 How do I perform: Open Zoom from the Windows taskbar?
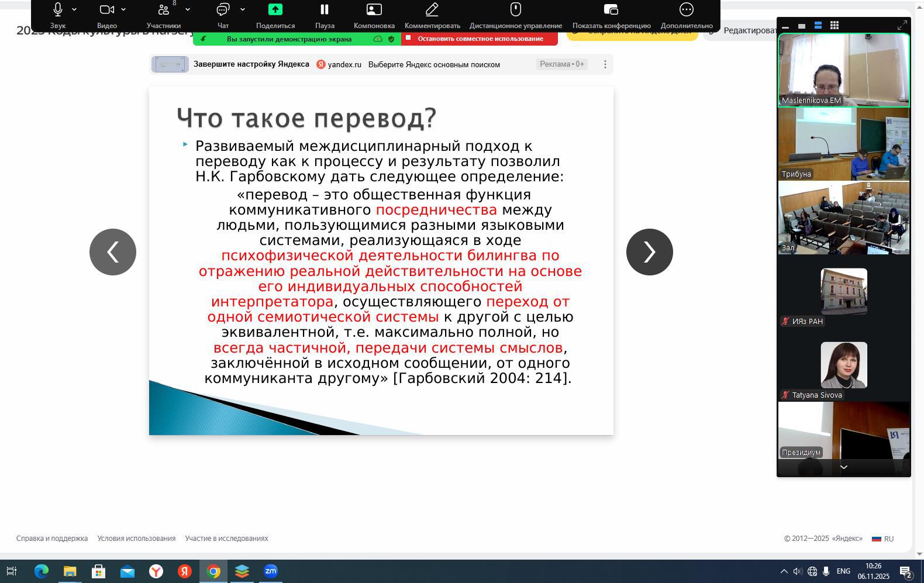[270, 571]
